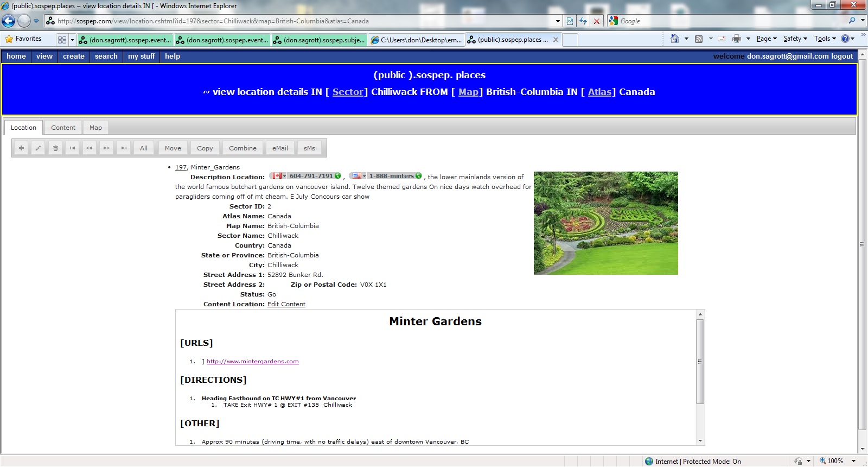The image size is (868, 467).
Task: Expand the US flag country dropdown
Action: click(x=364, y=176)
